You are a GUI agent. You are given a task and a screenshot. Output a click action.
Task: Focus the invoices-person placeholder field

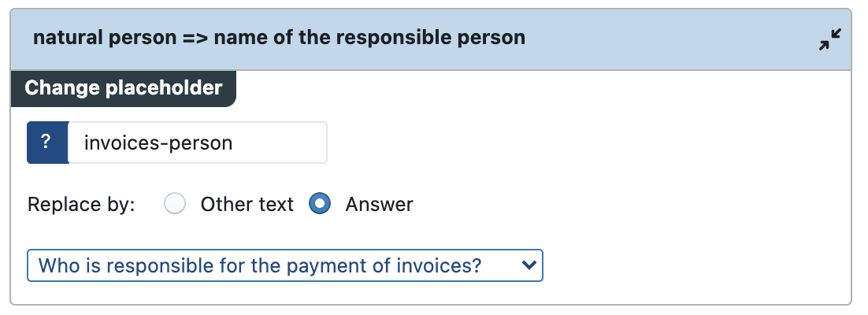pyautogui.click(x=198, y=143)
